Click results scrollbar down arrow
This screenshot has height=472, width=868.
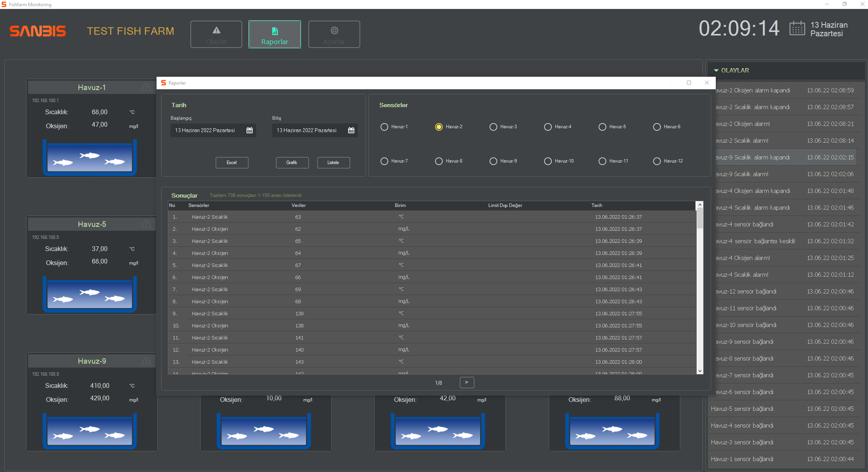point(700,371)
